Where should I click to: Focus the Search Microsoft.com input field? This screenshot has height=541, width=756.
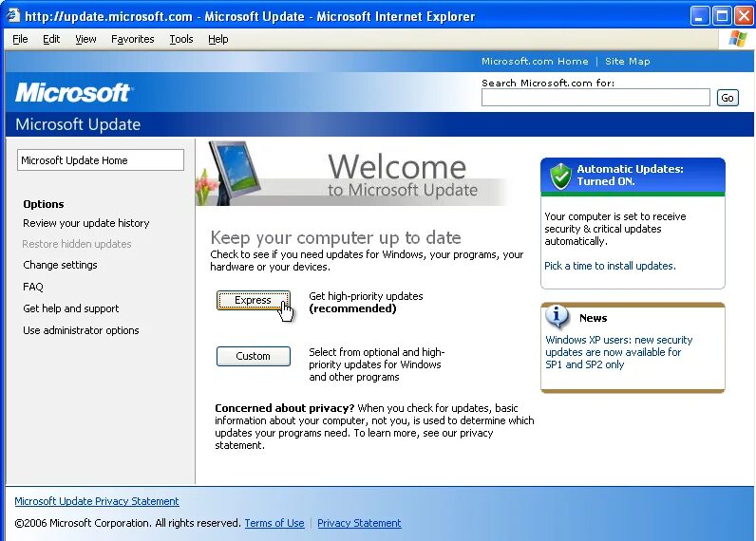click(595, 98)
